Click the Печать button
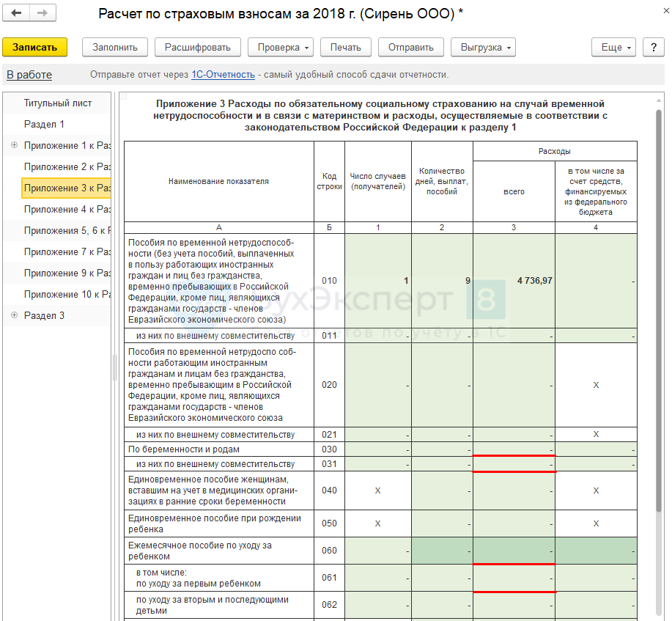 click(345, 47)
